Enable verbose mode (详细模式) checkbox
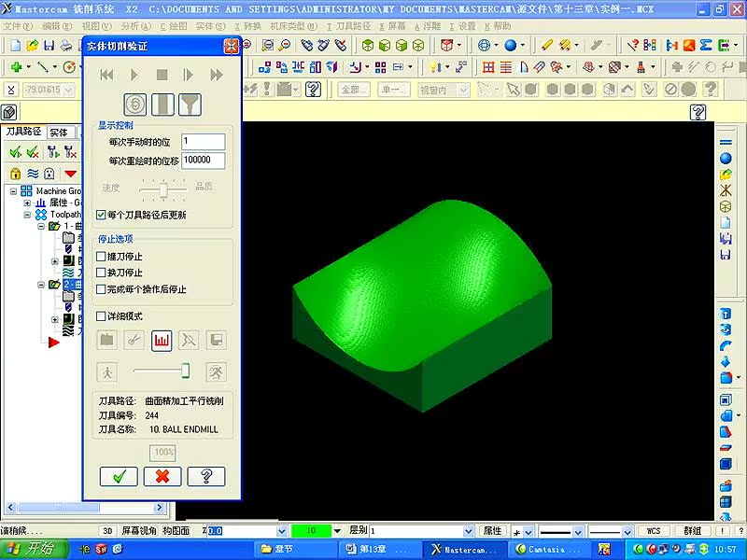Viewport: 747px width, 560px height. [101, 316]
